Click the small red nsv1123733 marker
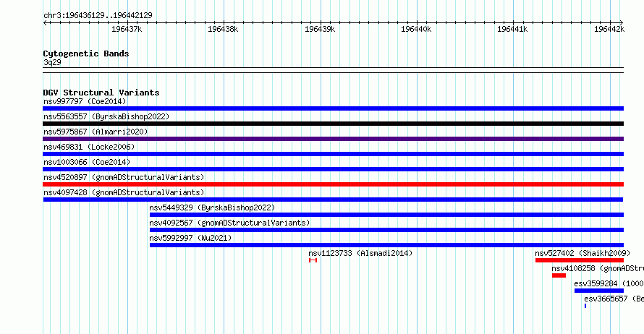This screenshot has height=334, width=644. pyautogui.click(x=313, y=260)
